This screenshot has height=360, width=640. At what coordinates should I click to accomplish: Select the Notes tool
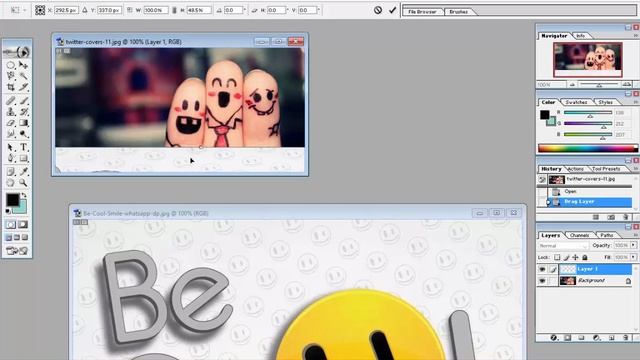coord(11,172)
